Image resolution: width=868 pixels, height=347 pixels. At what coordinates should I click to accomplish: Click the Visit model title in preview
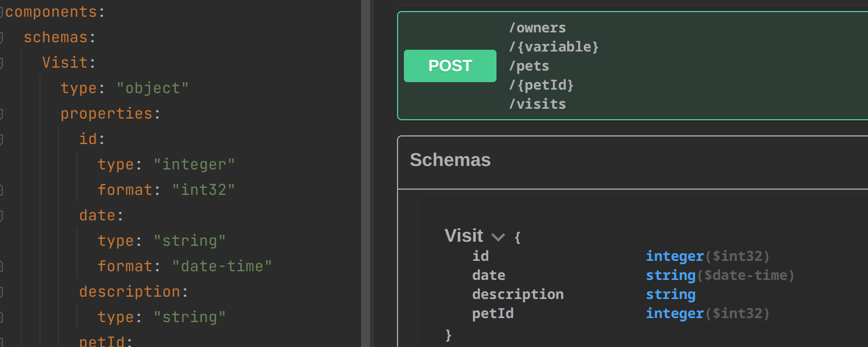[x=464, y=235]
